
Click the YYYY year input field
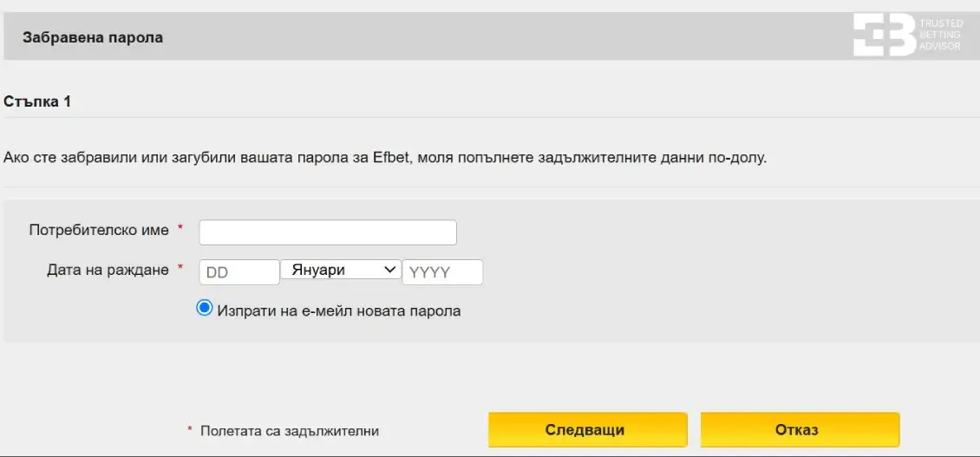(442, 272)
